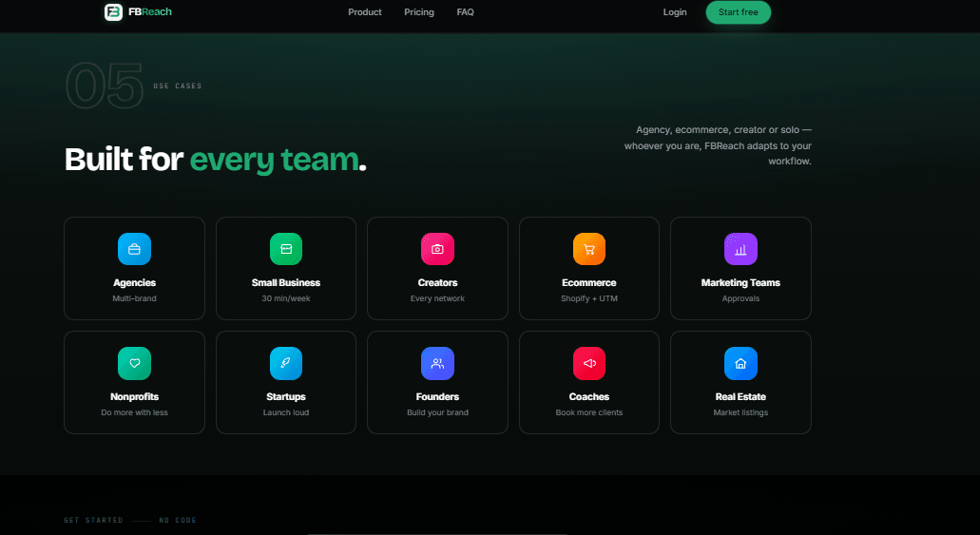Click the 'Approvals' subtitle
980x535 pixels.
740,298
